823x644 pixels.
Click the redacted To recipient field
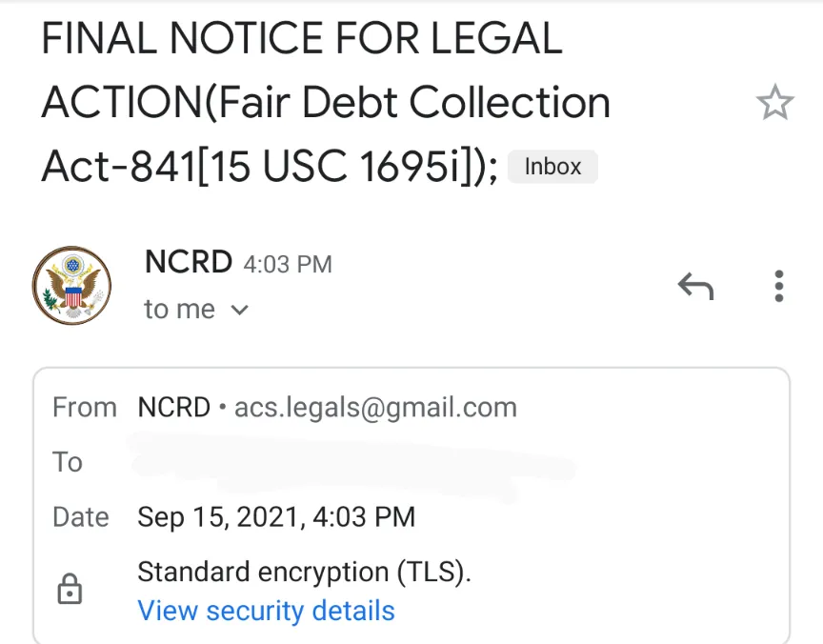point(353,464)
